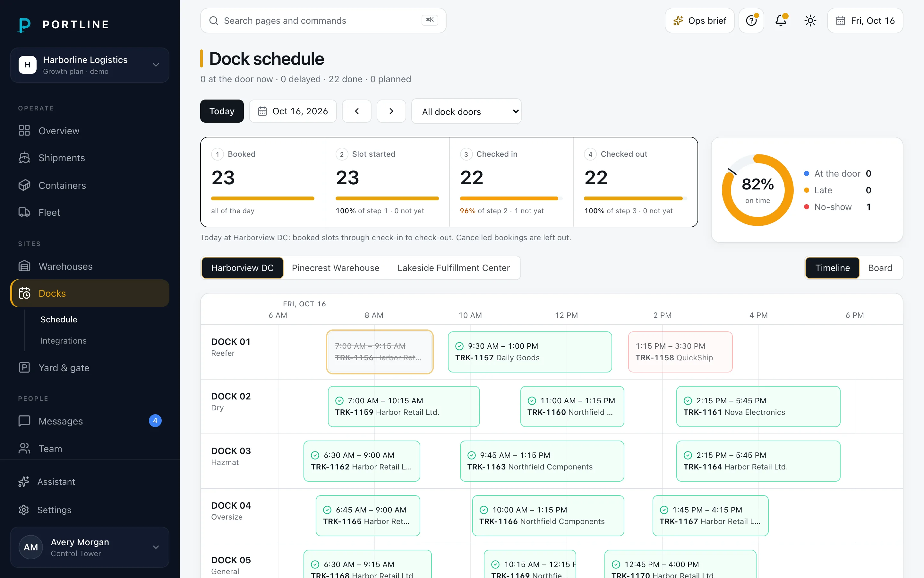Click the Warehouses building icon
Viewport: 924px width, 578px height.
click(x=24, y=266)
